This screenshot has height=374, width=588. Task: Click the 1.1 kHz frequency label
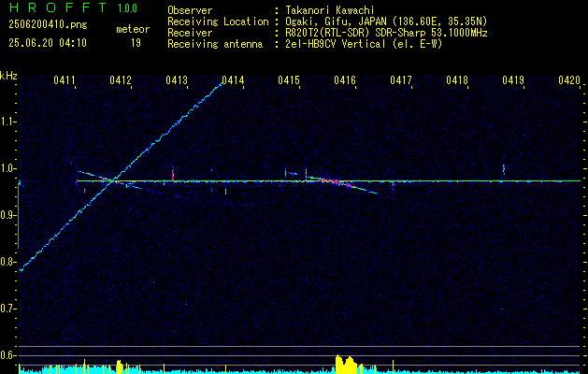click(x=7, y=122)
